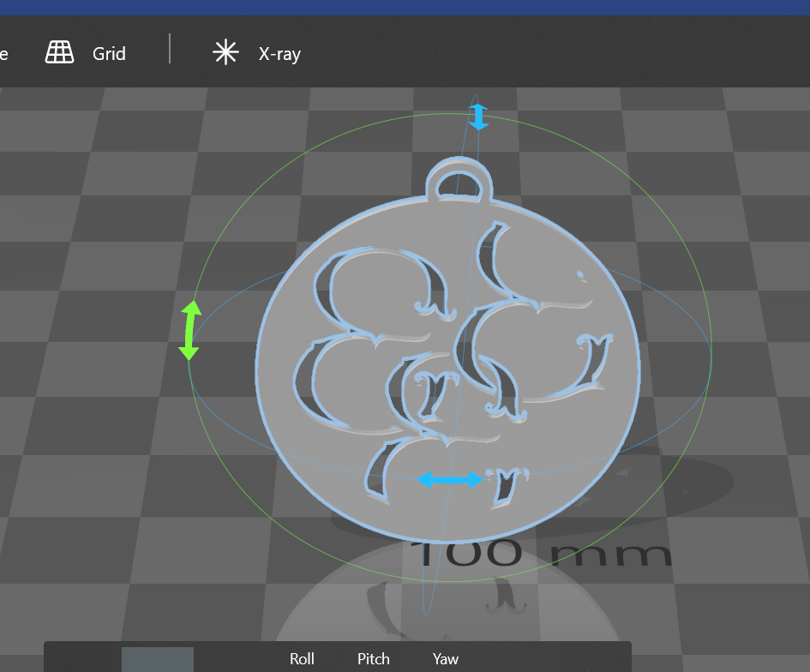Screen dimensions: 810x672
Task: Click the X-ray label
Action: coord(279,54)
